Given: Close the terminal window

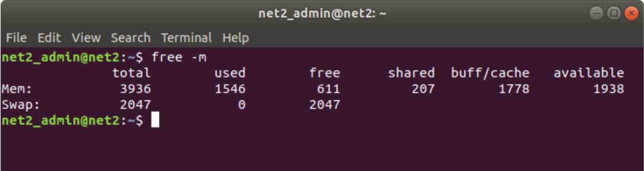Looking at the screenshot, I should (x=631, y=13).
